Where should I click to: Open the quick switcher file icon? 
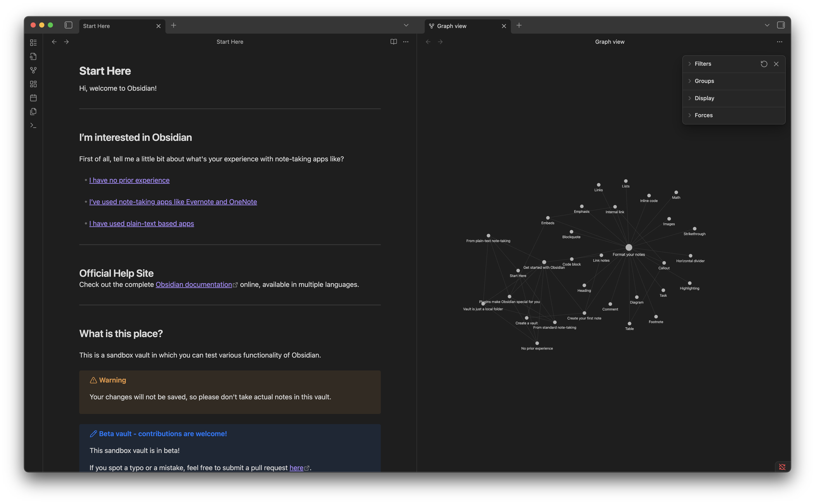tap(33, 57)
